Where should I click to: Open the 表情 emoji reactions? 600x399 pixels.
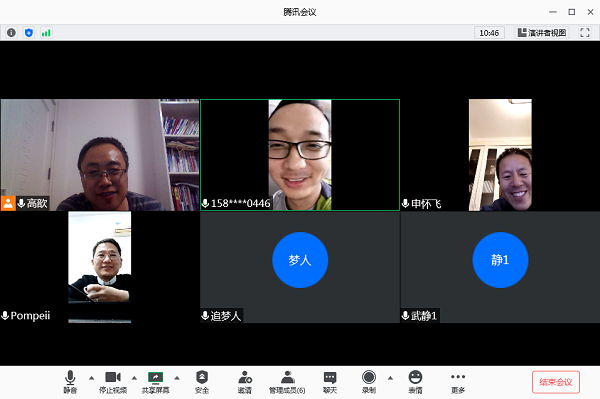415,382
